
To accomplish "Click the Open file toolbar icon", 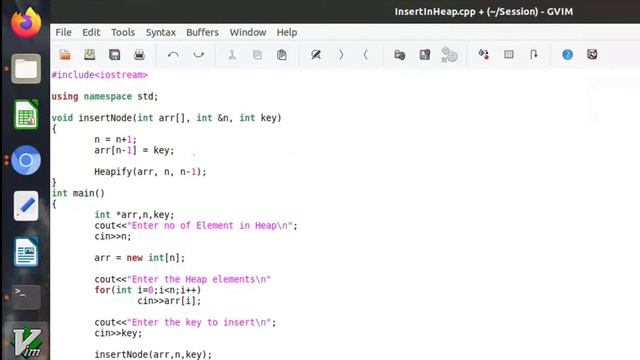I will tap(65, 54).
